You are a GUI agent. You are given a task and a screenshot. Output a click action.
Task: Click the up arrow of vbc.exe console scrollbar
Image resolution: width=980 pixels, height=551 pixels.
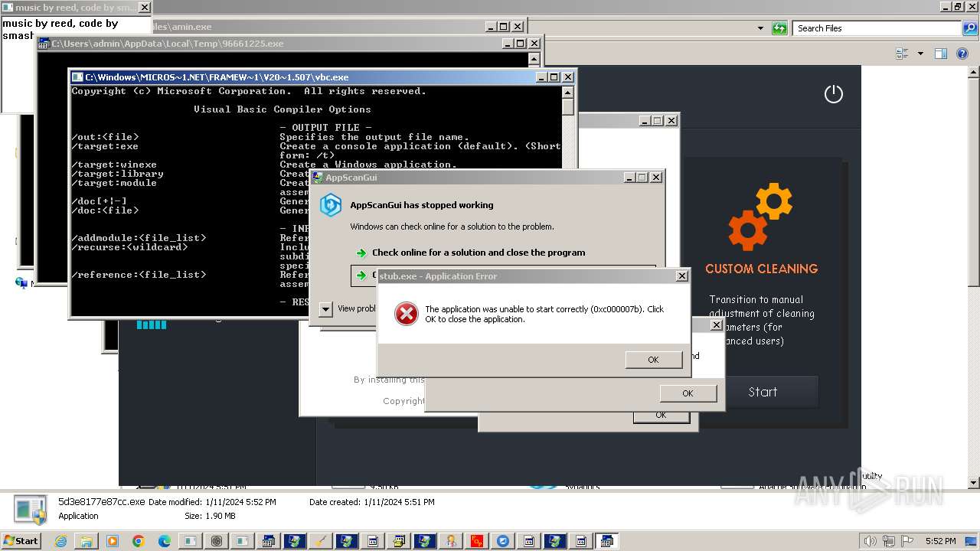(567, 92)
